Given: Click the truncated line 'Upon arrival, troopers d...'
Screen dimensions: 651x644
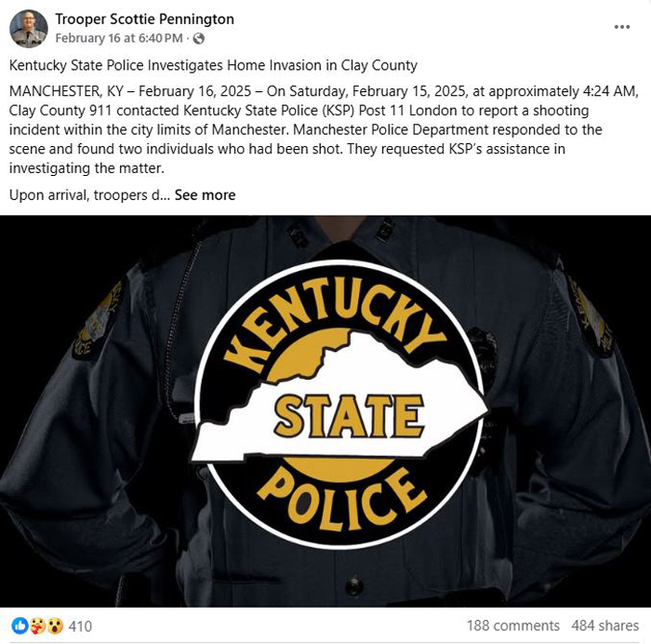Looking at the screenshot, I should (x=89, y=195).
